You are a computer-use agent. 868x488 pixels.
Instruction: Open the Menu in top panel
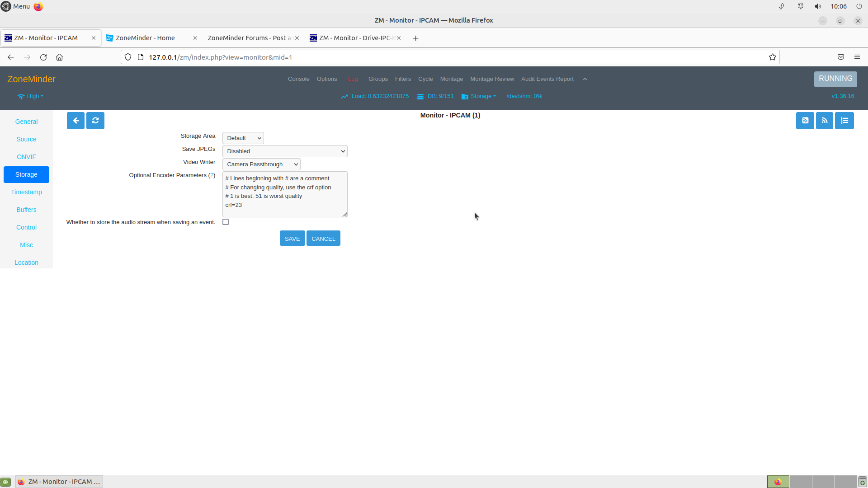pyautogui.click(x=15, y=6)
